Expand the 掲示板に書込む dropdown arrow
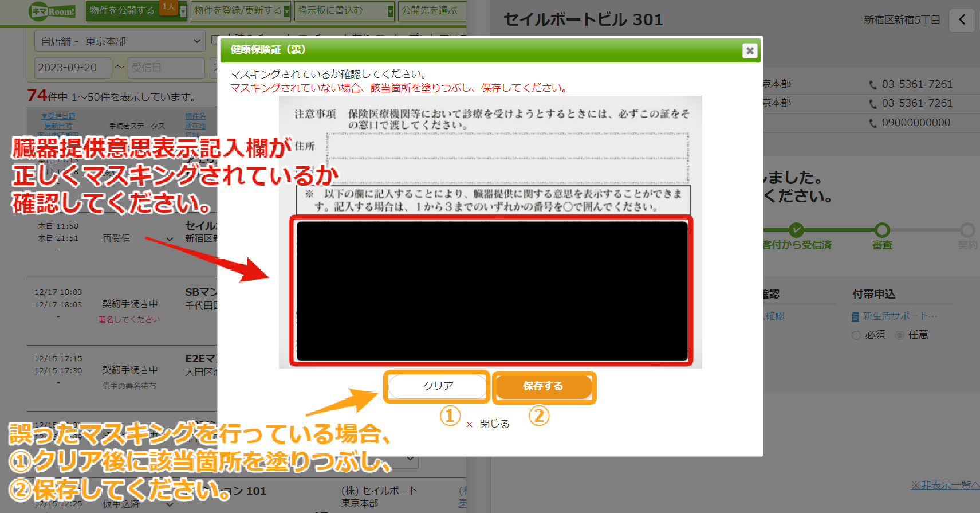The image size is (980, 513). (x=391, y=11)
